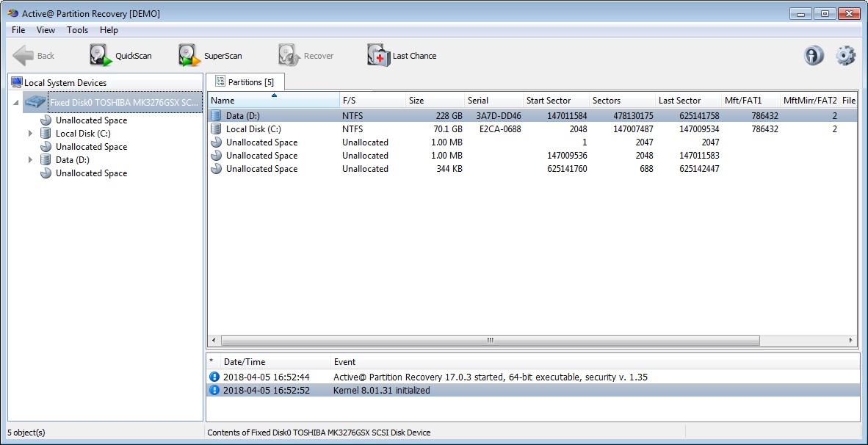Sort by the Size column header
The width and height of the screenshot is (868, 445).
point(435,100)
